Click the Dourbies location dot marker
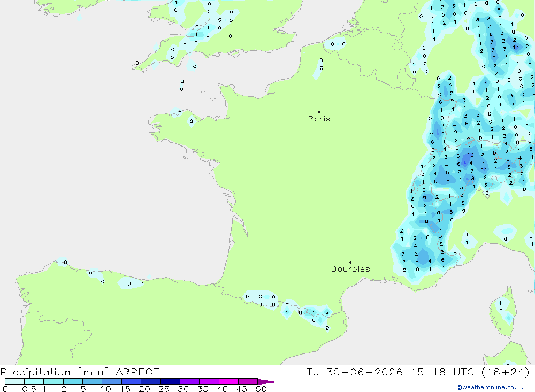 click(350, 262)
